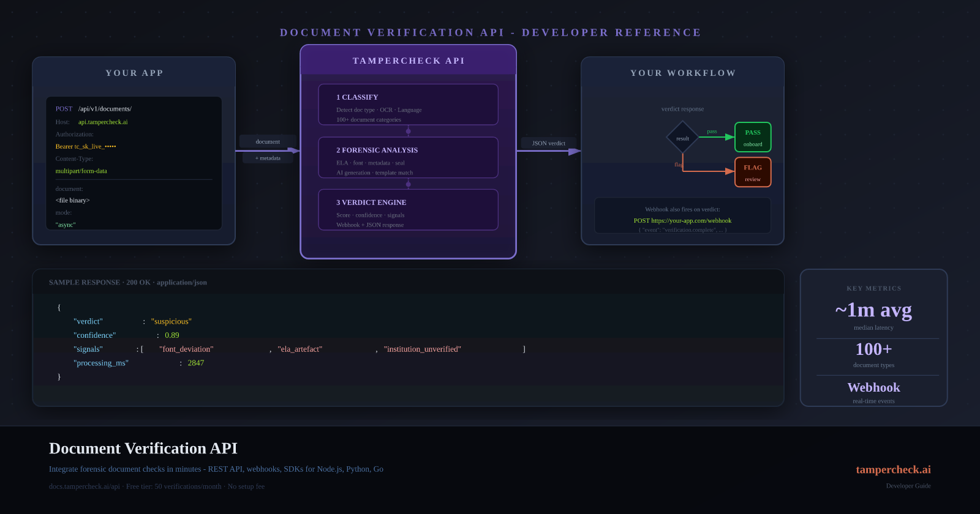Click the '100+' metric
Screen dimensions: 980x514
pos(873,349)
